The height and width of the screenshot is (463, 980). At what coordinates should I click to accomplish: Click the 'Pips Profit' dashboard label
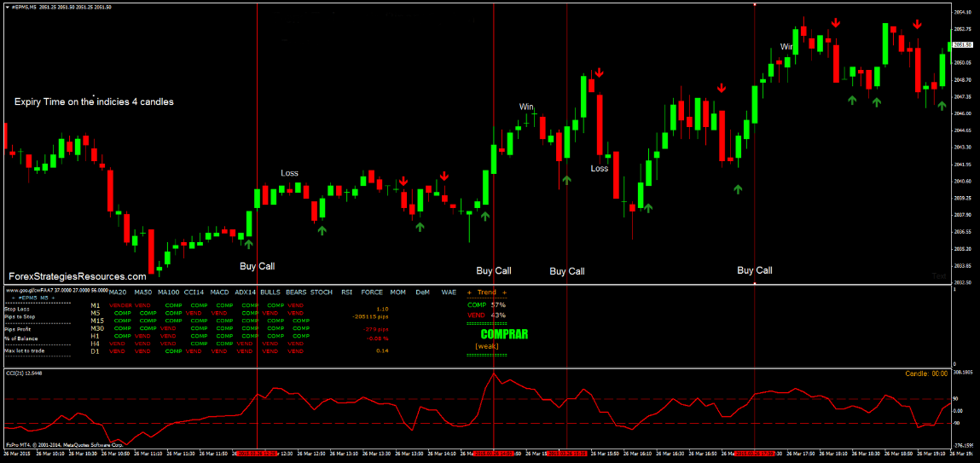tap(18, 328)
